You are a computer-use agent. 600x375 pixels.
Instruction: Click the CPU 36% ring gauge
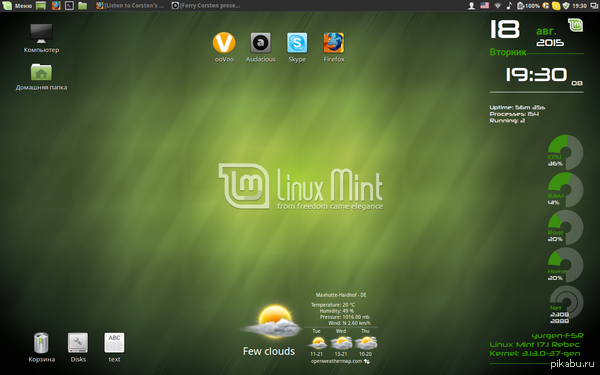coord(566,152)
